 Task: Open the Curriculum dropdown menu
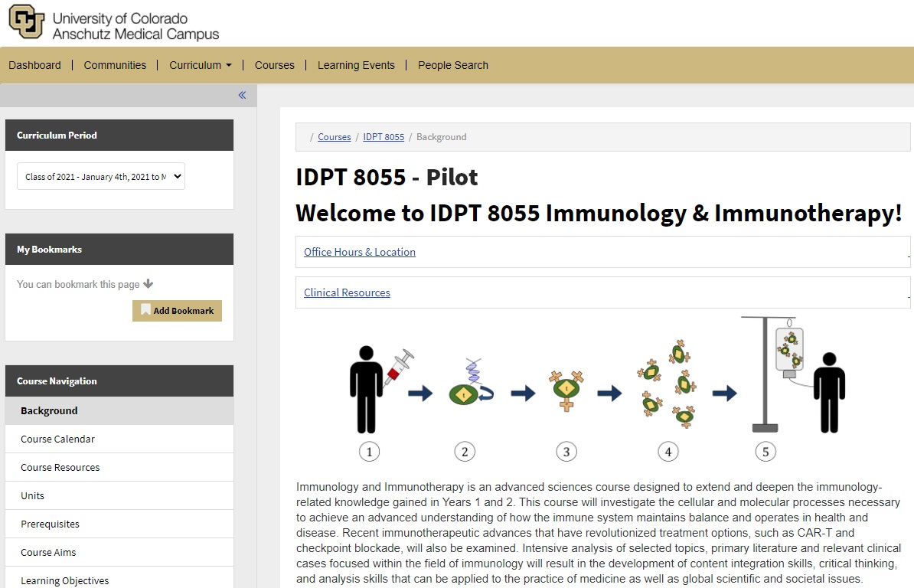[200, 65]
